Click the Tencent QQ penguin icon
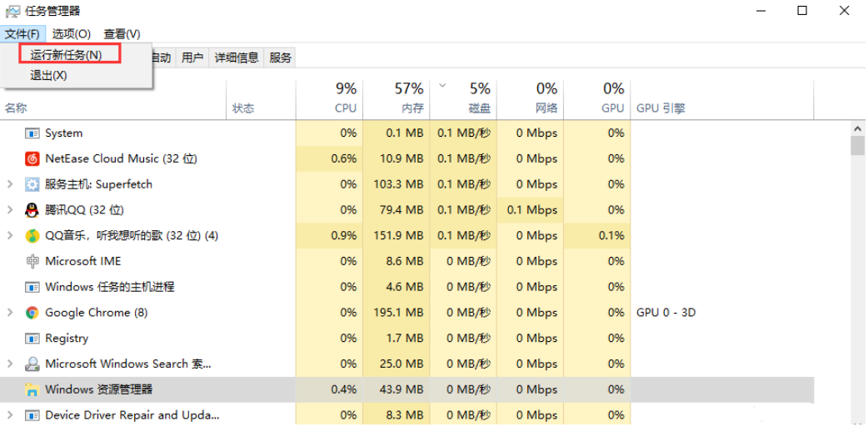The height and width of the screenshot is (427, 868). 32,210
